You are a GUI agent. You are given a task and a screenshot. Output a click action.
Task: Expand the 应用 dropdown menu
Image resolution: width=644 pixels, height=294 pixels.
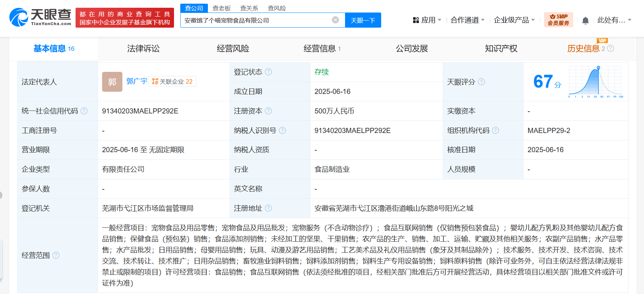point(427,20)
